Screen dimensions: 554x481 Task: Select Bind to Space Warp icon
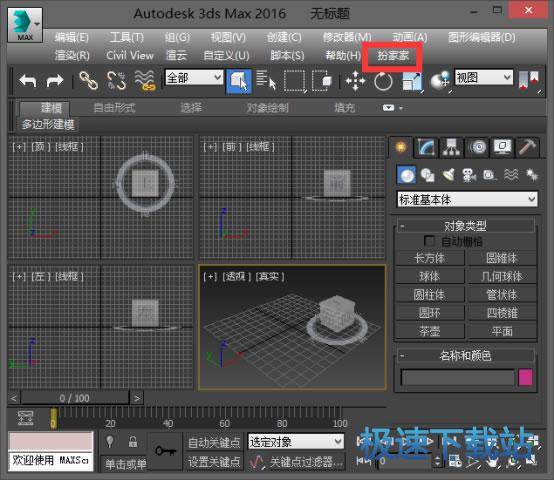[145, 81]
